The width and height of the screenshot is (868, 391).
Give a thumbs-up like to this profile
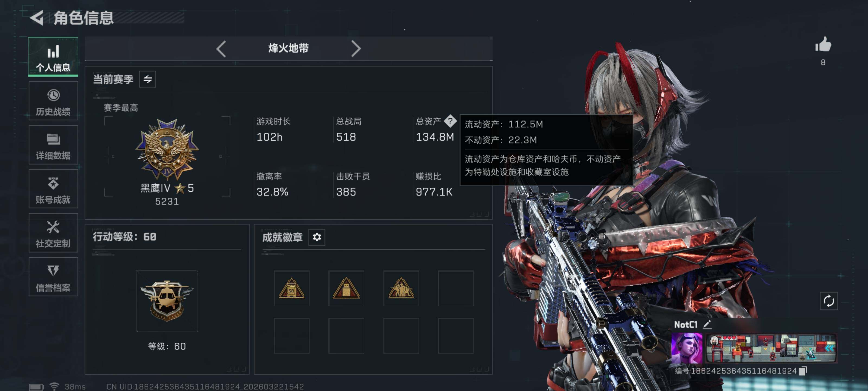click(823, 44)
